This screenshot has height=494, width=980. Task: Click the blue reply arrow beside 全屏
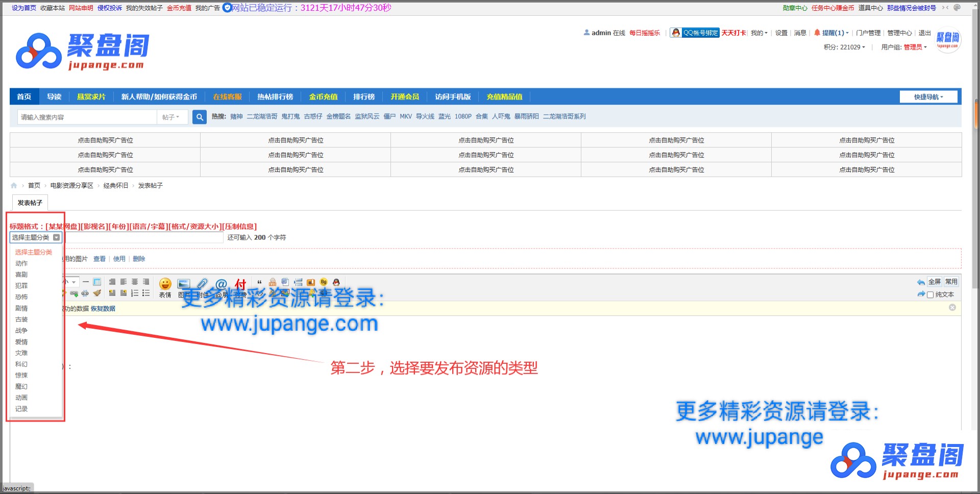click(x=921, y=282)
